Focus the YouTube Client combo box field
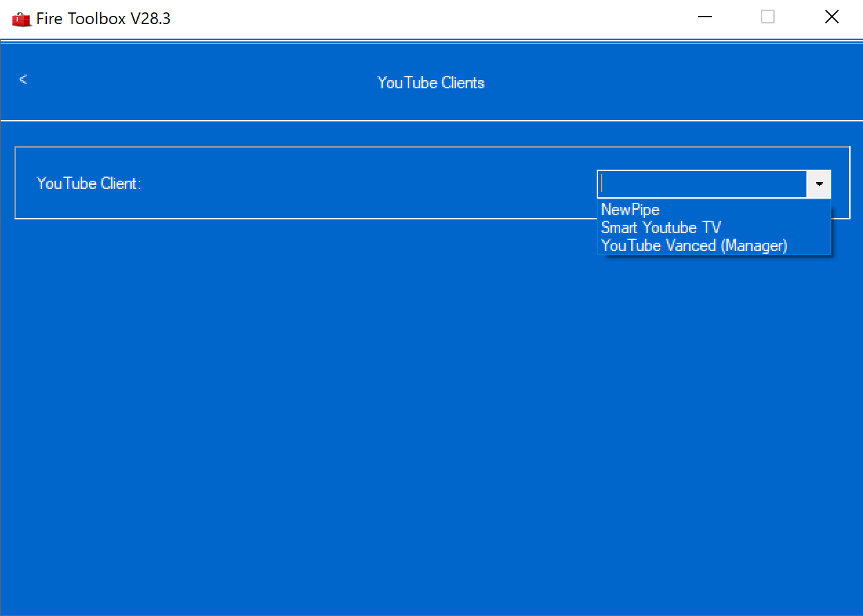The height and width of the screenshot is (616, 863). click(702, 184)
